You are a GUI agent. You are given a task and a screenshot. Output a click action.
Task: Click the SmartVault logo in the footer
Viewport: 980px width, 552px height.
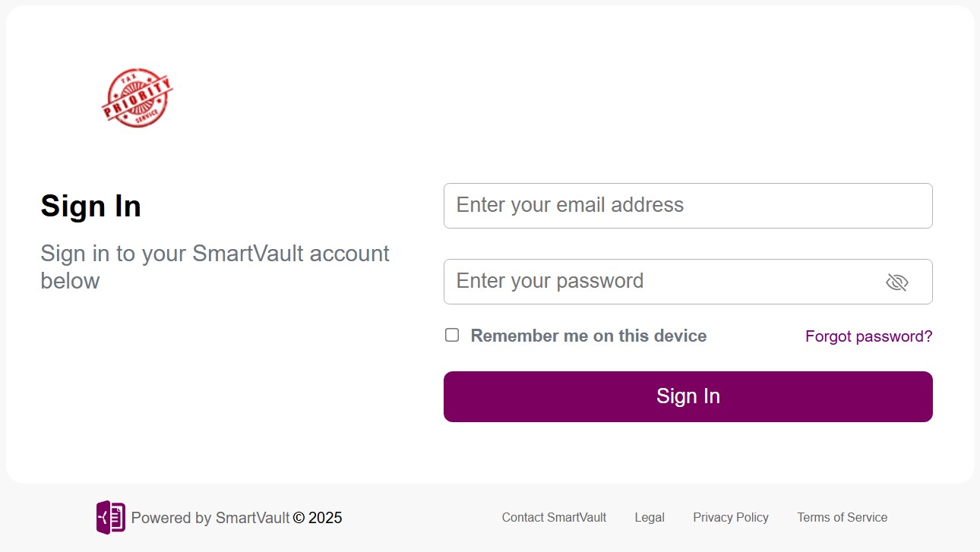tap(110, 517)
